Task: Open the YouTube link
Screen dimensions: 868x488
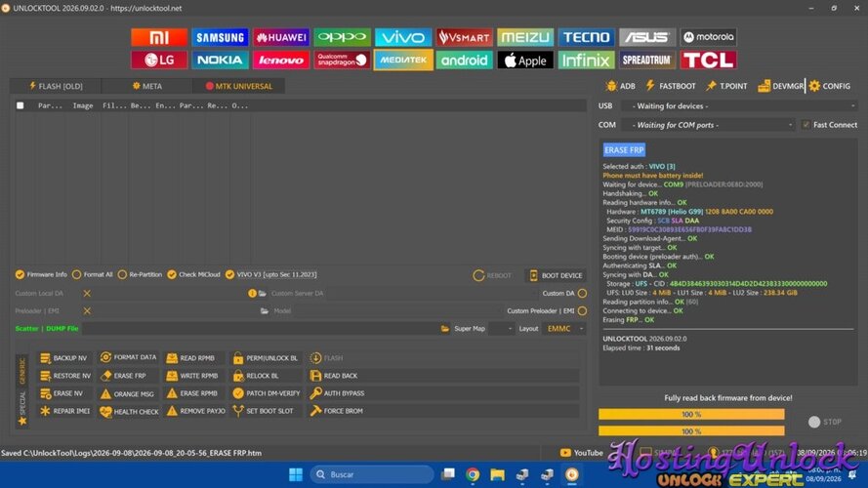Action: click(x=581, y=453)
